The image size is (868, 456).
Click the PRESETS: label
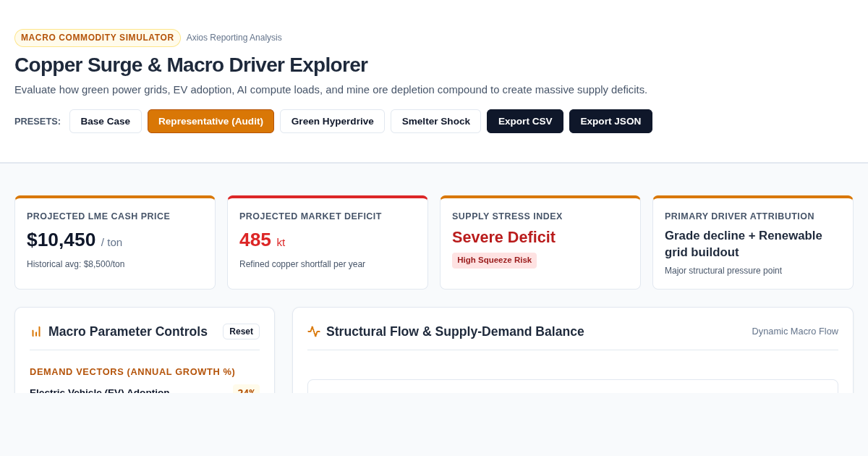click(x=38, y=121)
